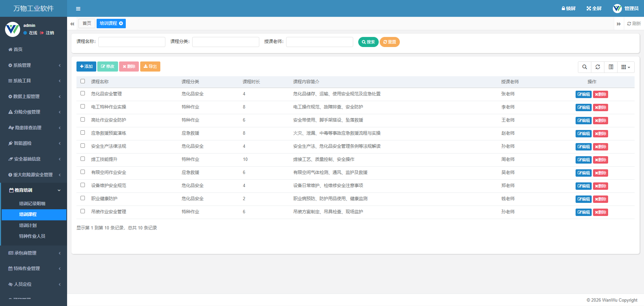This screenshot has width=644, height=306.
Task: Click the green 搜索 button
Action: 368,42
